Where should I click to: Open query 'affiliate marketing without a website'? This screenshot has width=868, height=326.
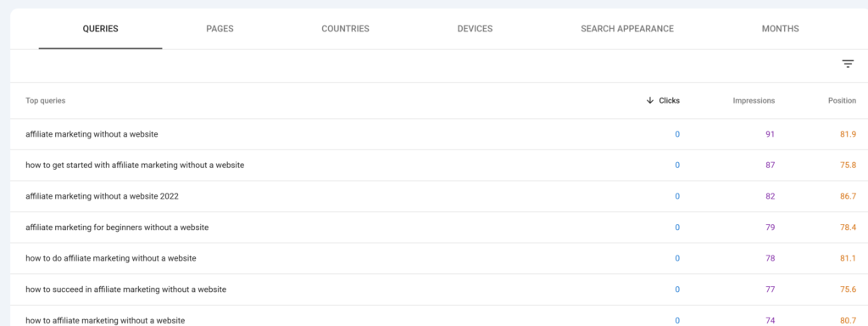click(92, 134)
